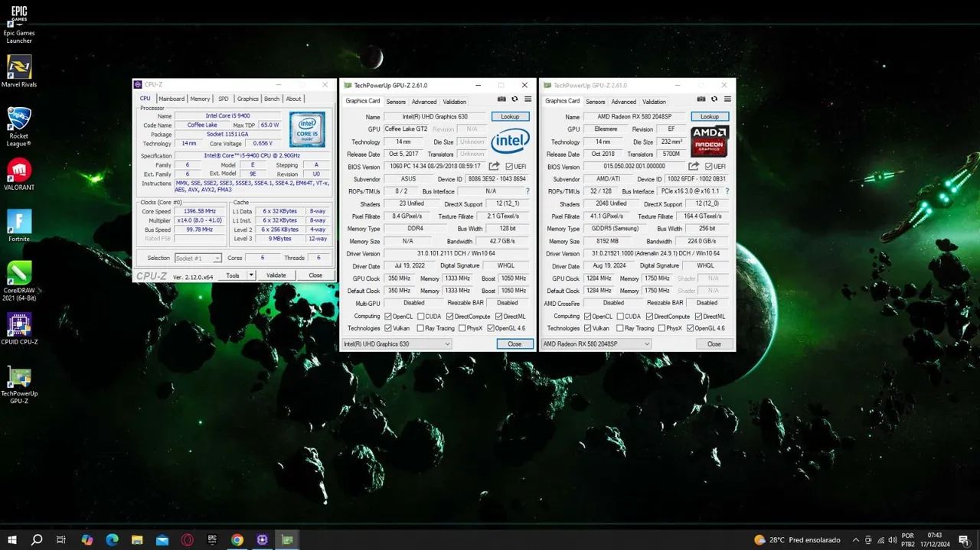Open Opera browser from the taskbar
Viewport: 980px width, 550px height.
pyautogui.click(x=187, y=539)
